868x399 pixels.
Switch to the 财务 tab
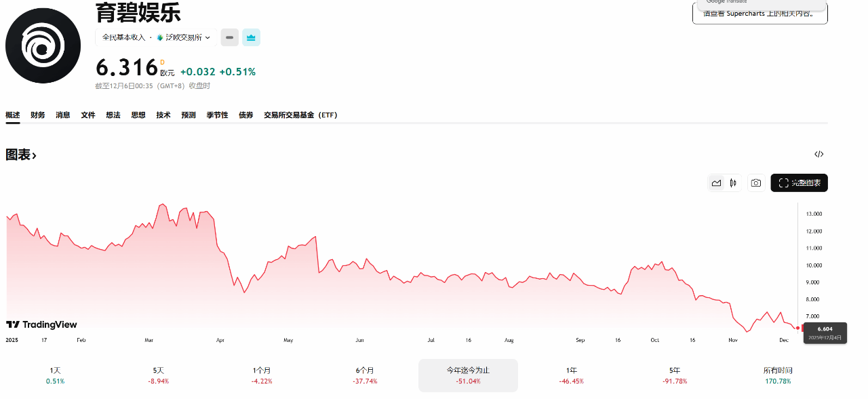point(37,115)
